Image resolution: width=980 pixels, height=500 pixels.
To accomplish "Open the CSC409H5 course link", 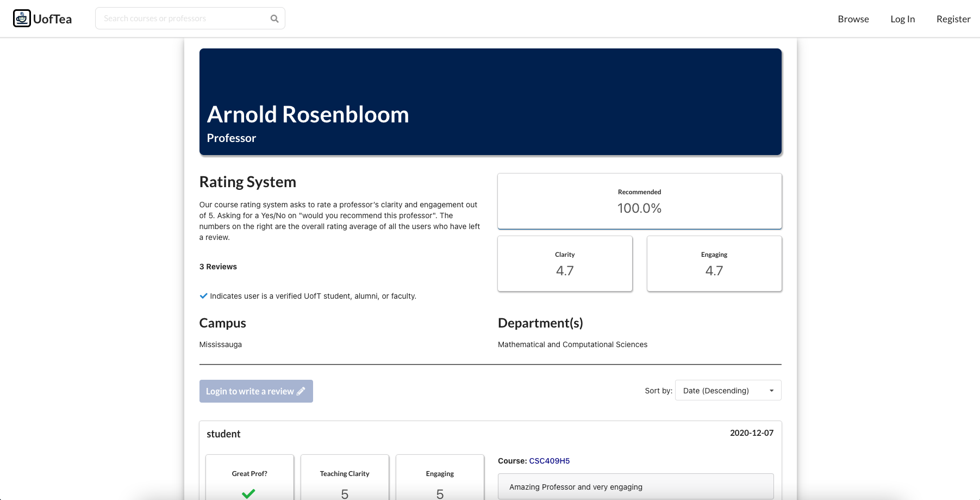I will tap(550, 461).
